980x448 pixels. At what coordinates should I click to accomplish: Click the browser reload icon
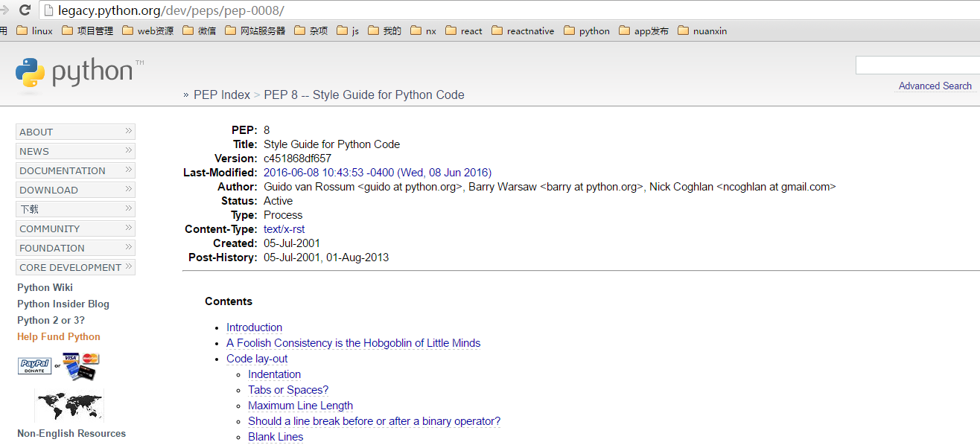pos(25,10)
